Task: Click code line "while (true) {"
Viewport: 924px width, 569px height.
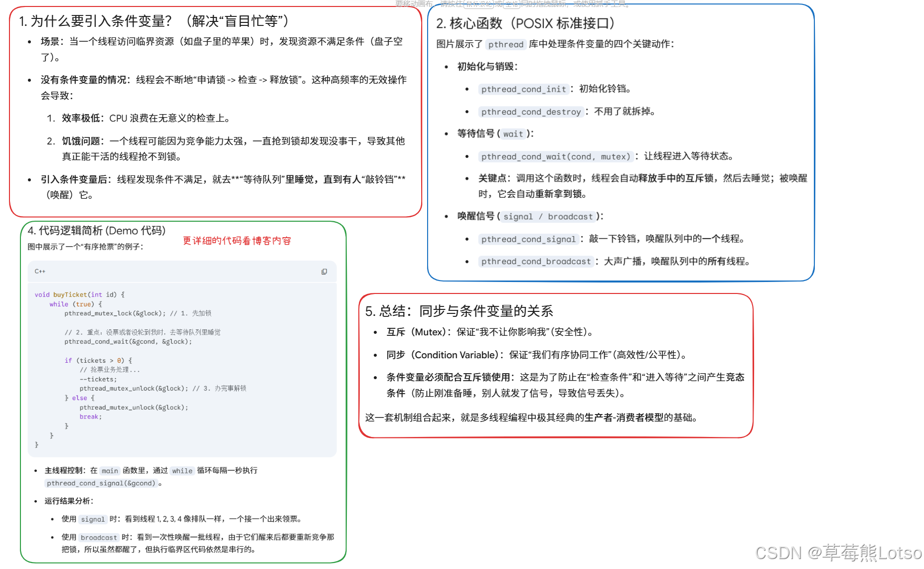Action: tap(76, 304)
